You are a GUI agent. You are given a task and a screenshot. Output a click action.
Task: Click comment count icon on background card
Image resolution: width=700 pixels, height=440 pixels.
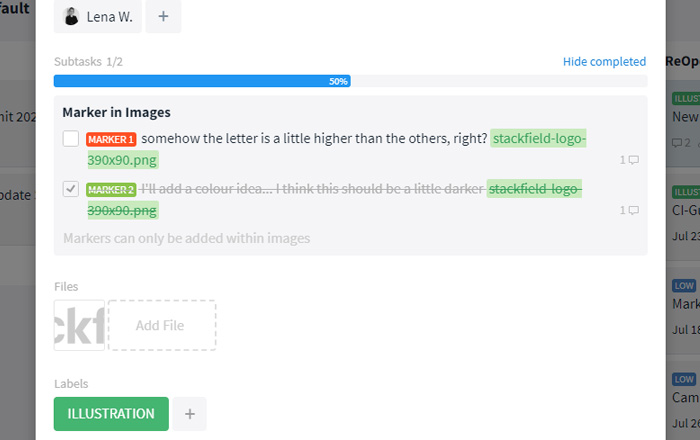(x=681, y=143)
